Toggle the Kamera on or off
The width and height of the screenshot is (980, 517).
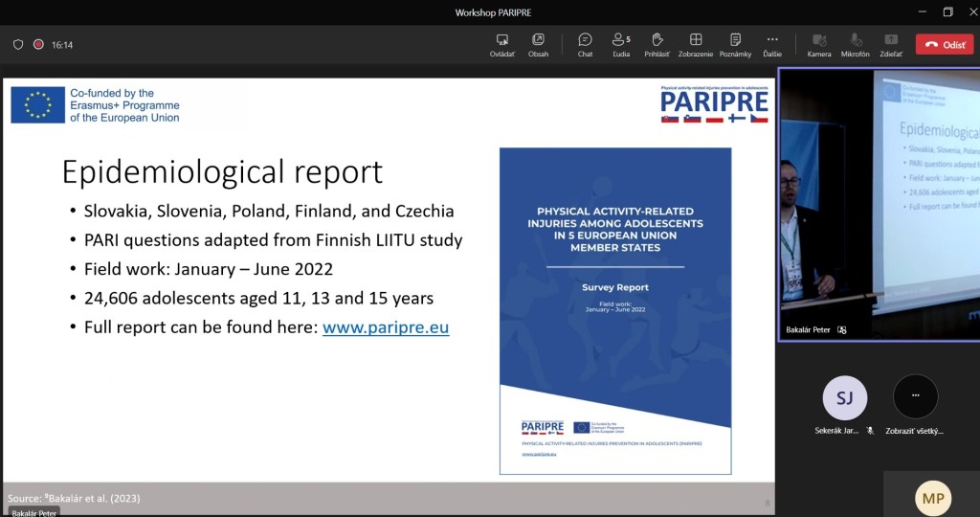[819, 44]
